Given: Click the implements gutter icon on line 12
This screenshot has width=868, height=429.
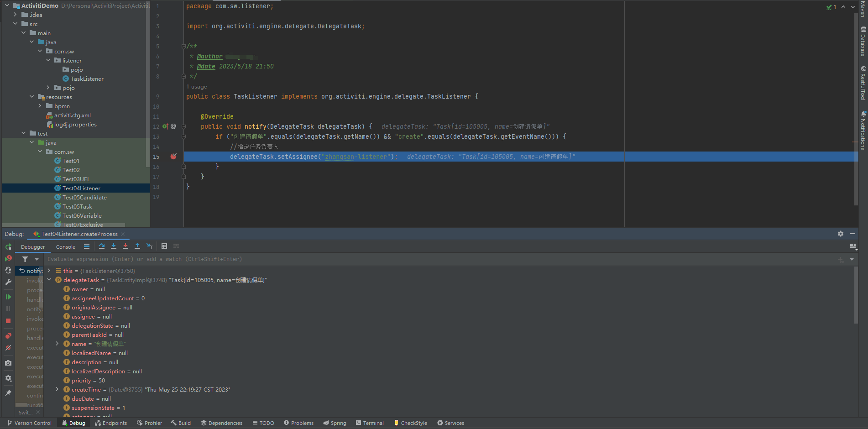Looking at the screenshot, I should pyautogui.click(x=165, y=126).
